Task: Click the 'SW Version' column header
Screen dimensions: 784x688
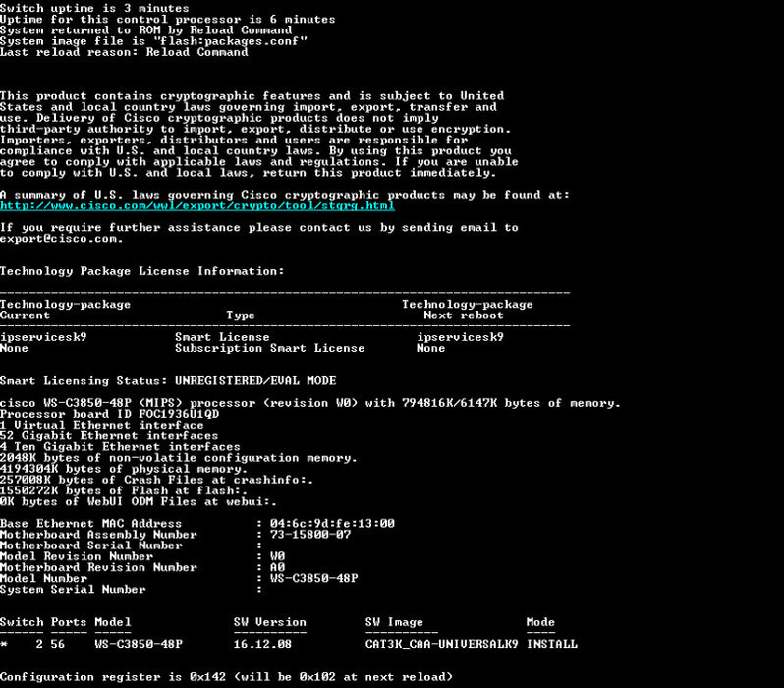Action: click(x=270, y=622)
